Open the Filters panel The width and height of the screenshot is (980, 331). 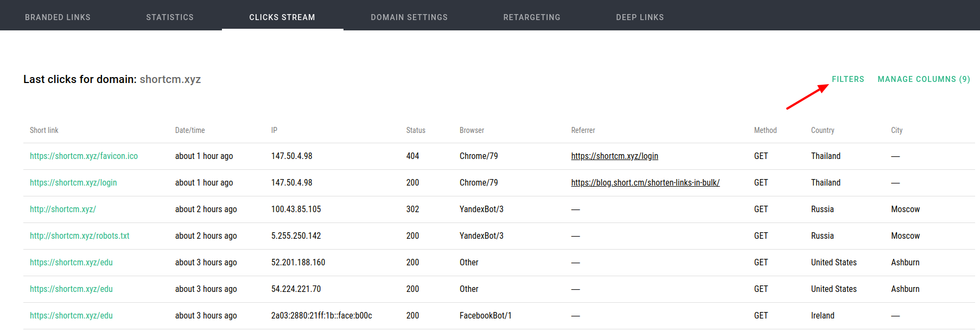click(x=848, y=79)
